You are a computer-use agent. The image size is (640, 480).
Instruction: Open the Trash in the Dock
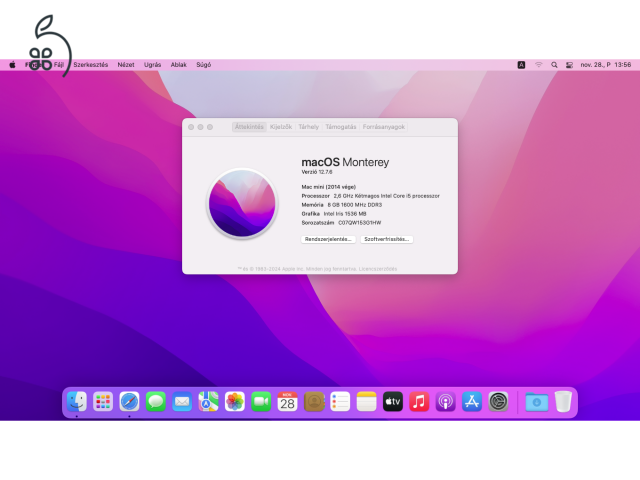click(x=563, y=402)
